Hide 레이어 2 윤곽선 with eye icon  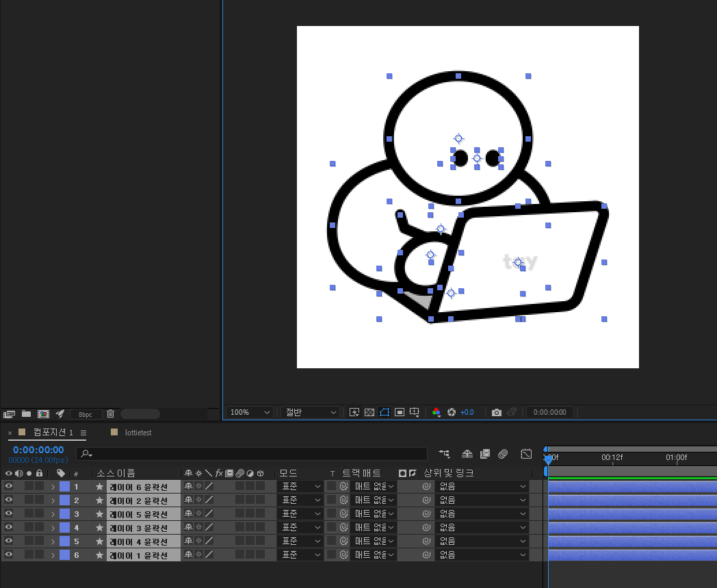(8, 500)
